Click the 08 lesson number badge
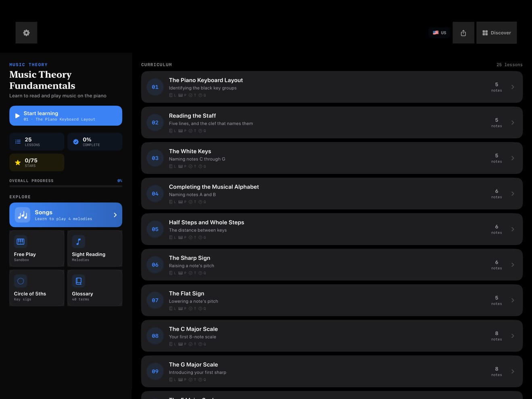The image size is (532, 399). click(x=155, y=336)
